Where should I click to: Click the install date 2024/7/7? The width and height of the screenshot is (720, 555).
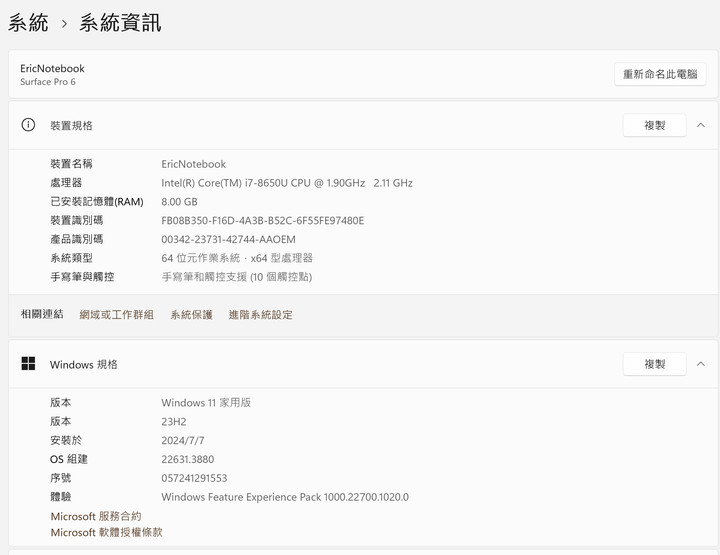pos(183,440)
